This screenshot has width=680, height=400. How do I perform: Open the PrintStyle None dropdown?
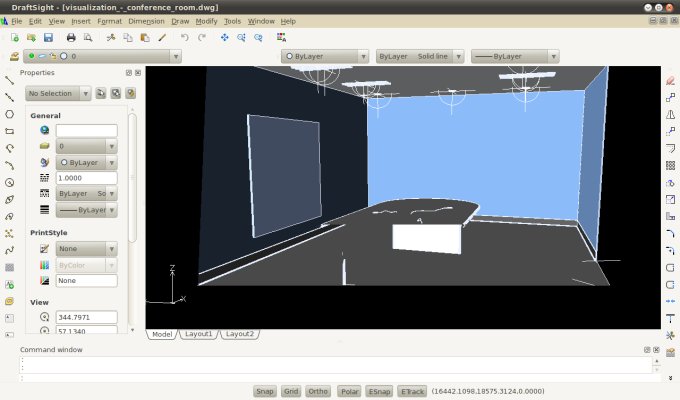86,249
